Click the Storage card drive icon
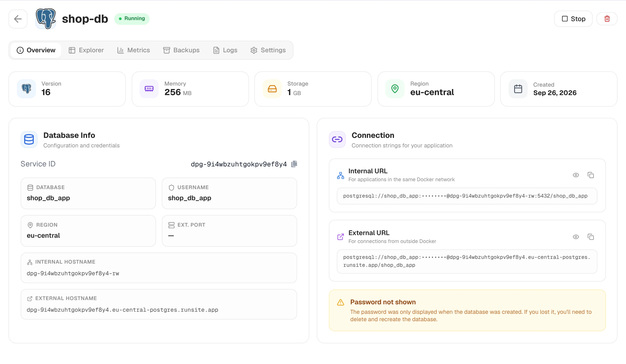 pyautogui.click(x=272, y=89)
